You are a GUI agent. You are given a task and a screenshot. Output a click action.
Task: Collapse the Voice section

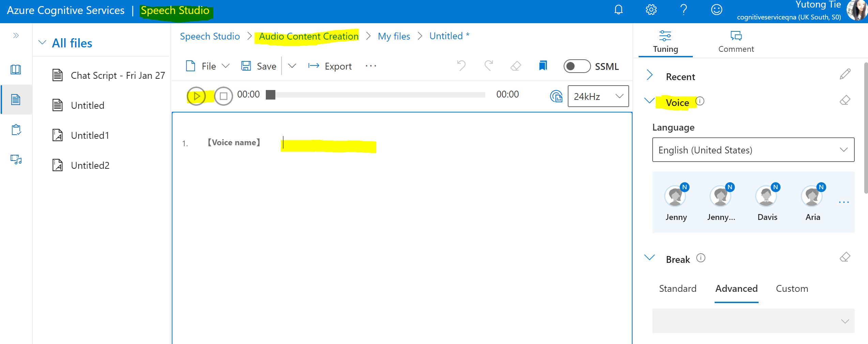(x=649, y=101)
